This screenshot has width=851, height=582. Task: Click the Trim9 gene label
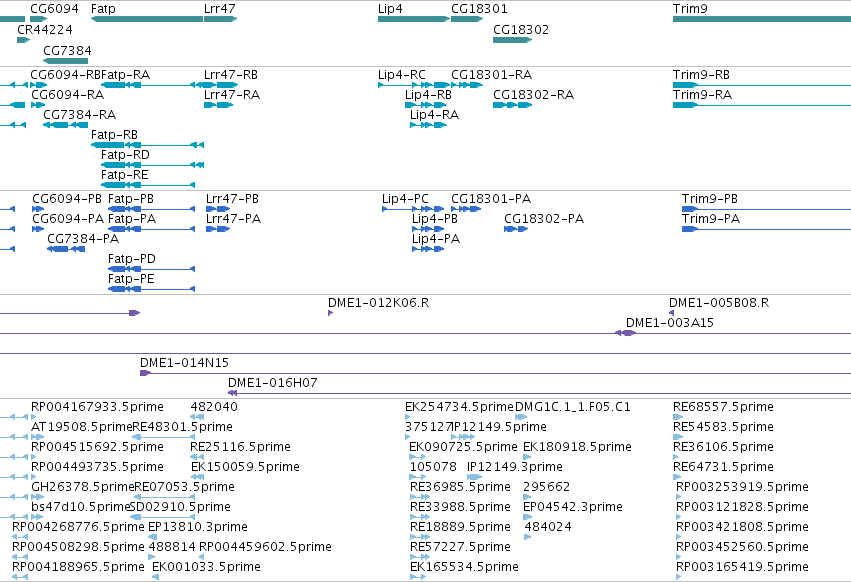[690, 9]
